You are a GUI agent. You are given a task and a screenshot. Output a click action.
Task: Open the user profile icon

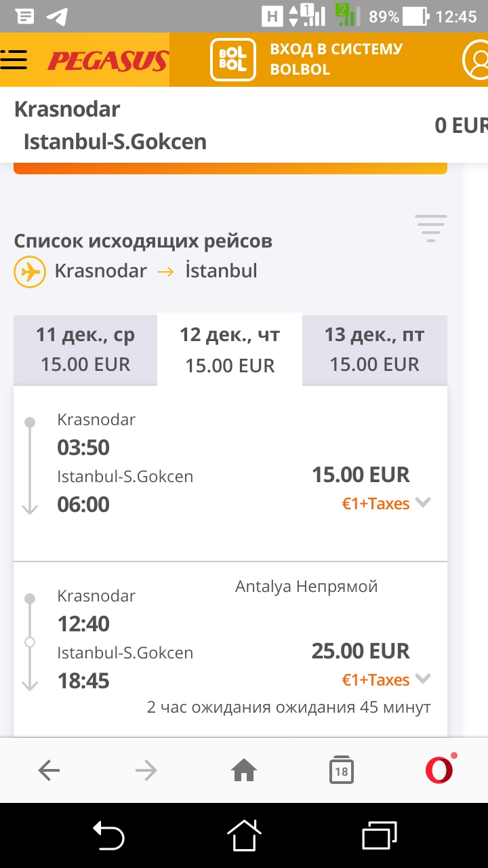476,60
